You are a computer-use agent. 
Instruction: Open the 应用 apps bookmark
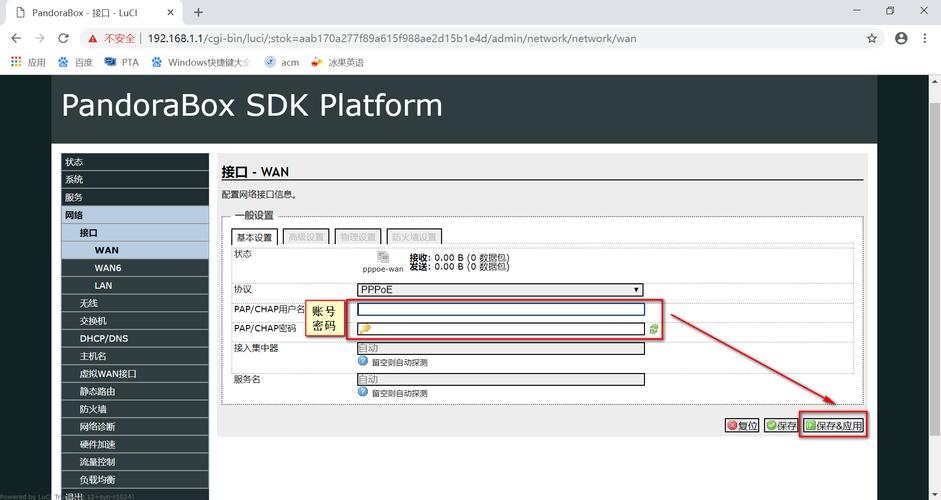[x=28, y=62]
